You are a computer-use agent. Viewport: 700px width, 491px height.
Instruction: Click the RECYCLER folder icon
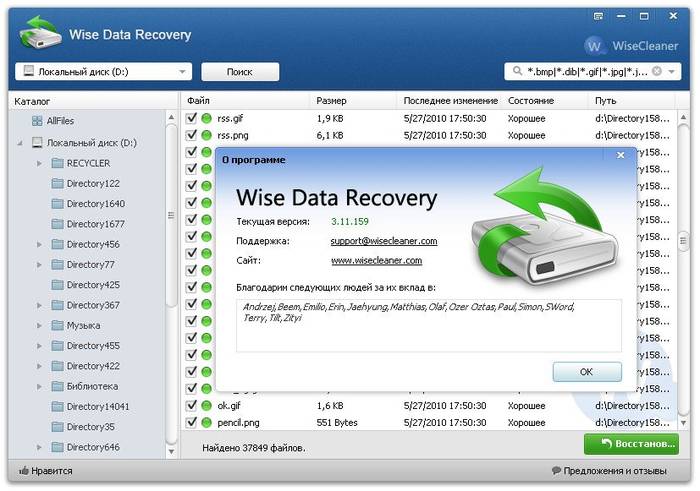click(x=56, y=163)
